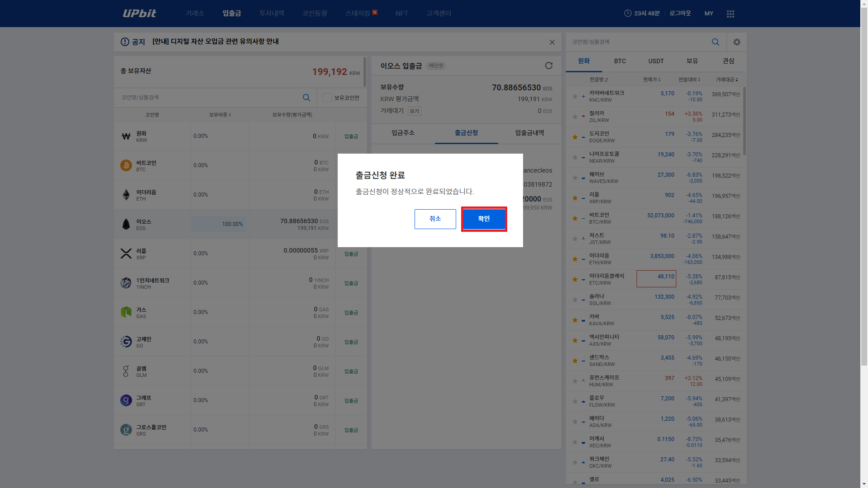The image size is (868, 488).
Task: Click the apps grid icon in header
Action: coord(730,14)
